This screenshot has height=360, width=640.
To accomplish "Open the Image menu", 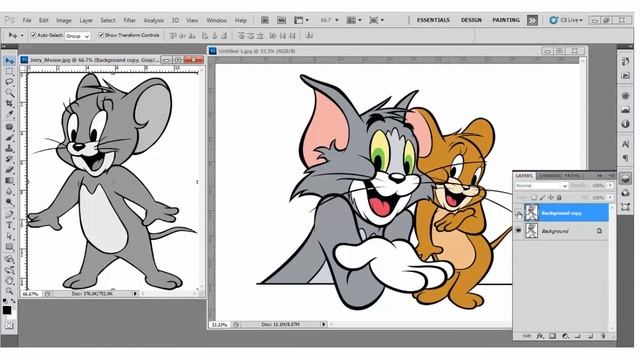I will pos(64,20).
